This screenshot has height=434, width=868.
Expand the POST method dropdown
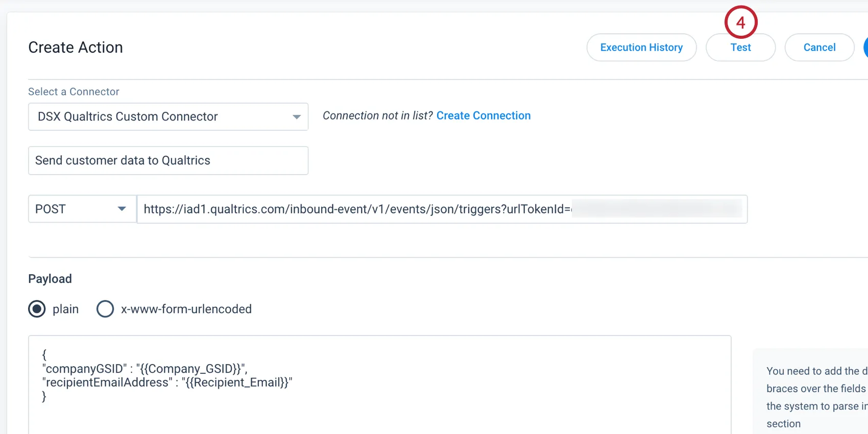(x=82, y=209)
